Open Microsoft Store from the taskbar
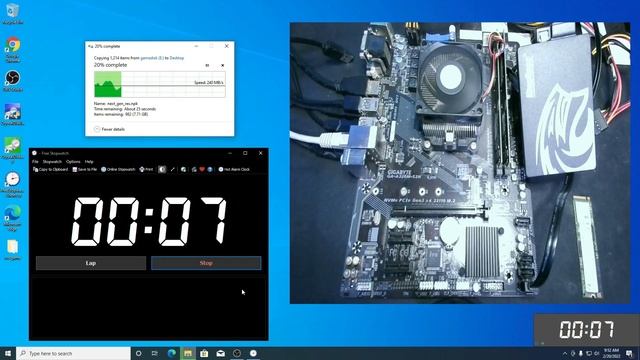Screen dimensions: 640x360 tap(204, 353)
